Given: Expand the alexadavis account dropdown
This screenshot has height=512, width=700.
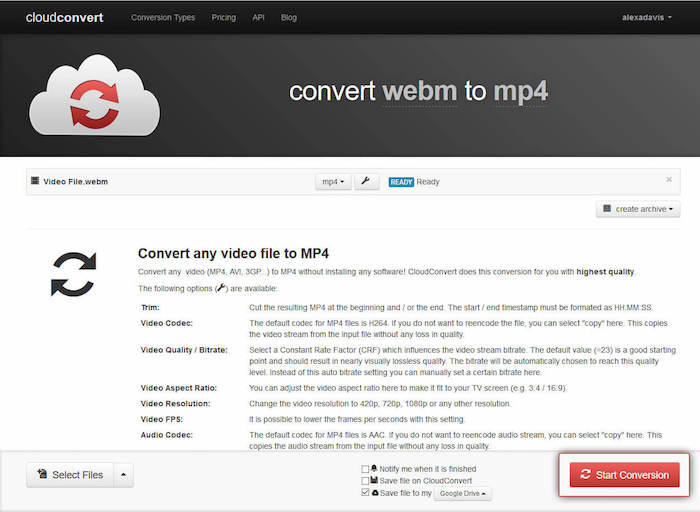Looking at the screenshot, I should pyautogui.click(x=646, y=17).
